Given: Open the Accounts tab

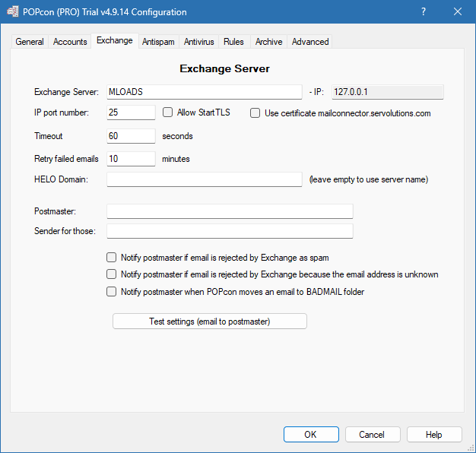Looking at the screenshot, I should coord(70,42).
